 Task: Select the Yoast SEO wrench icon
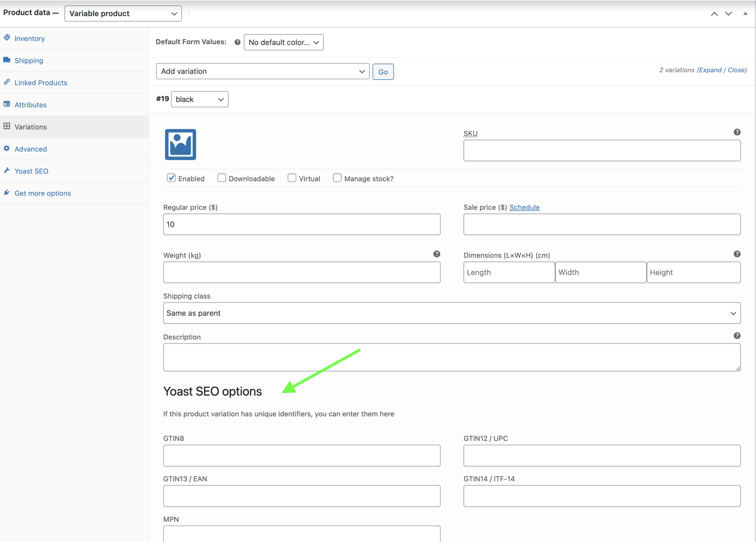(x=7, y=170)
